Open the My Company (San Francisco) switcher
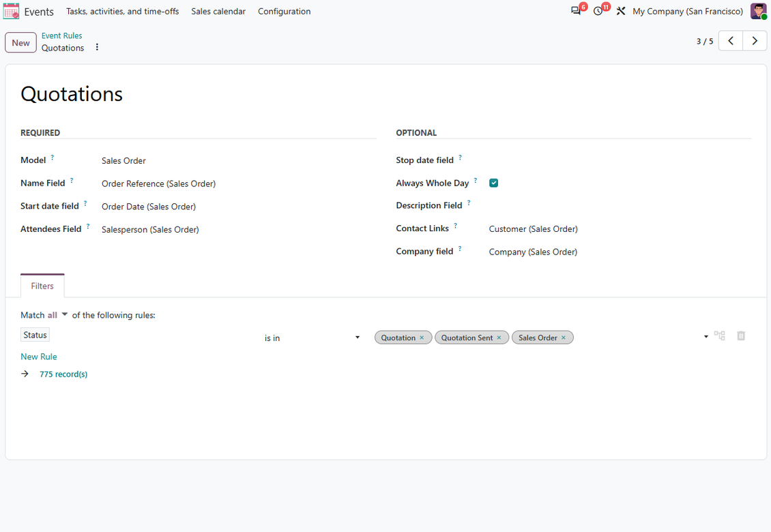 [x=687, y=12]
